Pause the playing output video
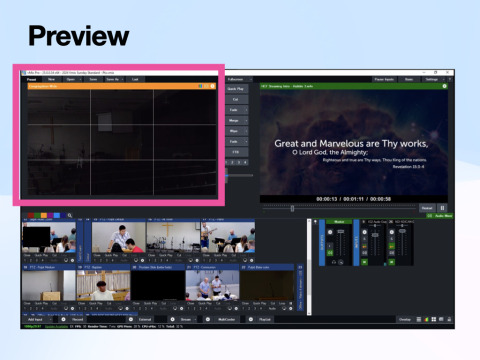This screenshot has width=480, height=360. click(442, 208)
